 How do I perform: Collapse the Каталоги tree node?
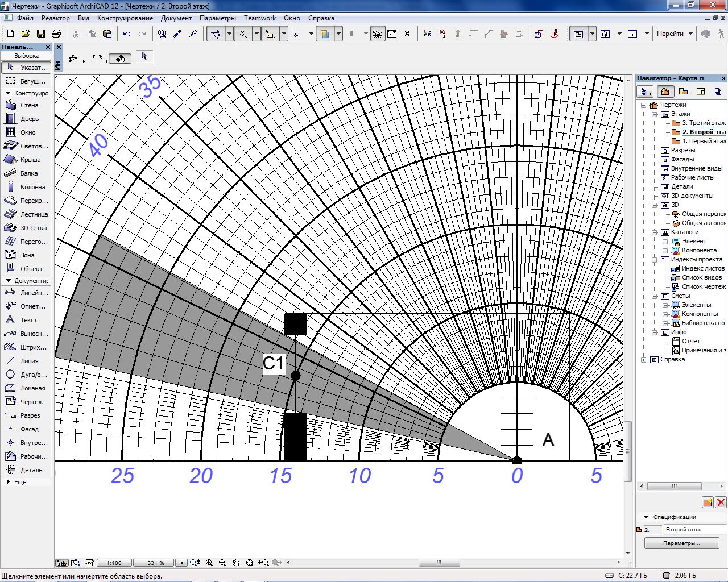[x=655, y=232]
